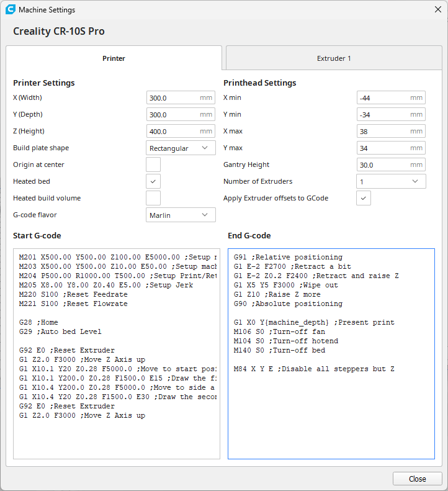Open the Build plate shape dropdown
Screen dimensions: 448x491
pos(181,148)
